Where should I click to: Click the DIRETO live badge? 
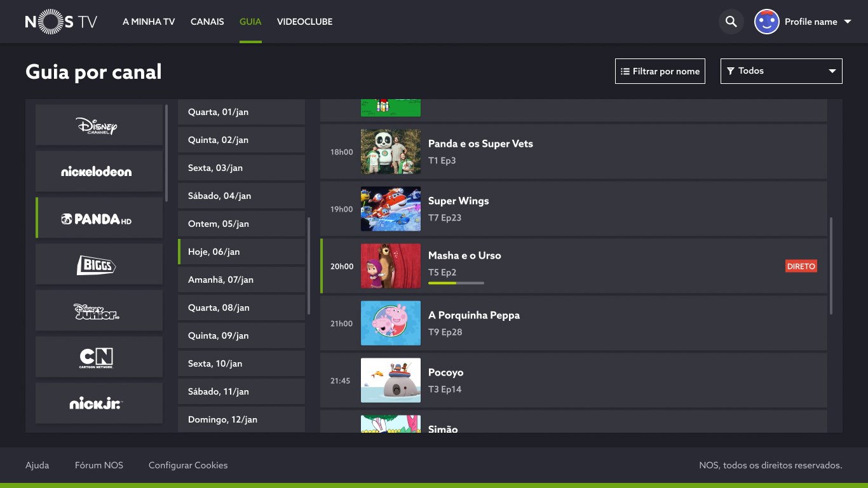click(x=801, y=266)
